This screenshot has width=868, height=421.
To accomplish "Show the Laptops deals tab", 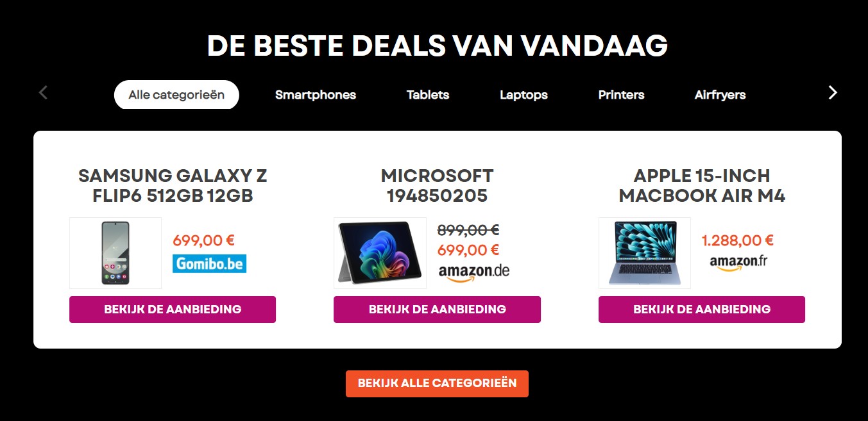I will (523, 95).
